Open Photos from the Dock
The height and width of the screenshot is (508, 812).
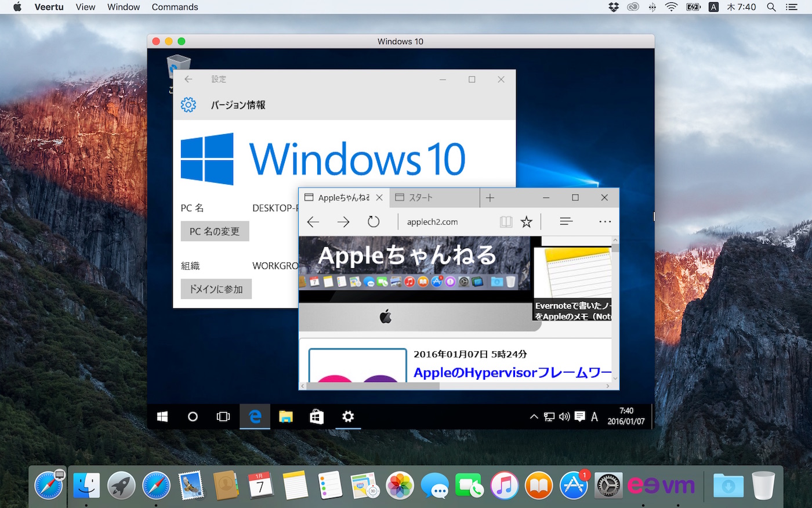[x=400, y=485]
